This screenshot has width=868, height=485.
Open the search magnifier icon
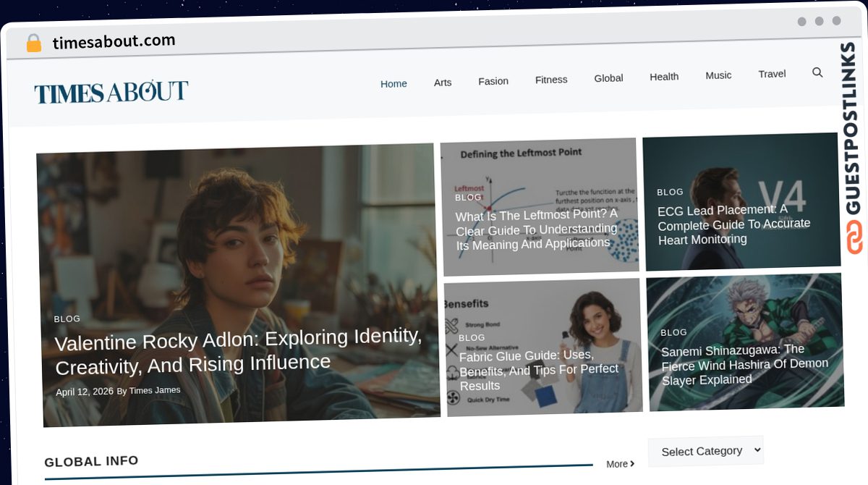click(x=817, y=72)
